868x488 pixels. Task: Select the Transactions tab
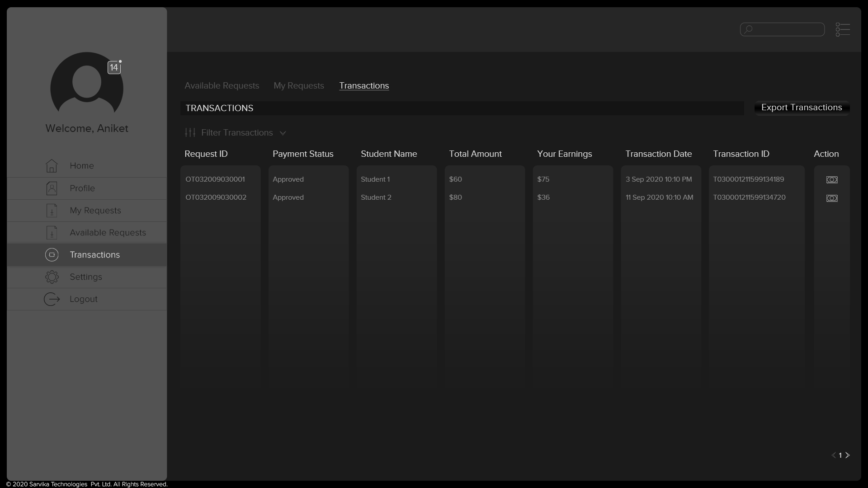[364, 86]
